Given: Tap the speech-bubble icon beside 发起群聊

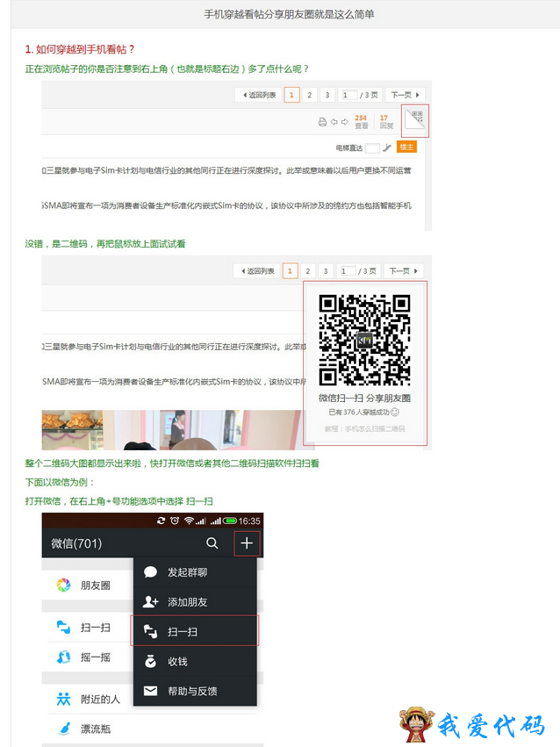Looking at the screenshot, I should [x=150, y=571].
